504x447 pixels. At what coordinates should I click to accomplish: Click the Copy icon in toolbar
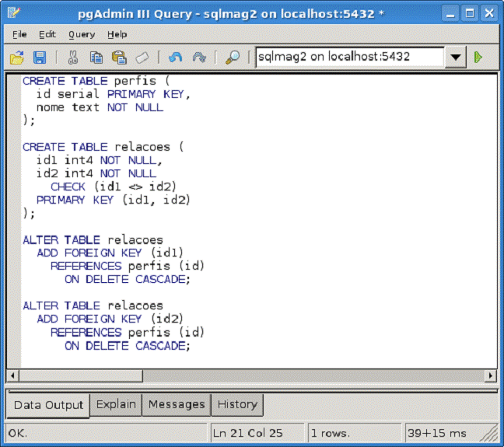tap(96, 57)
